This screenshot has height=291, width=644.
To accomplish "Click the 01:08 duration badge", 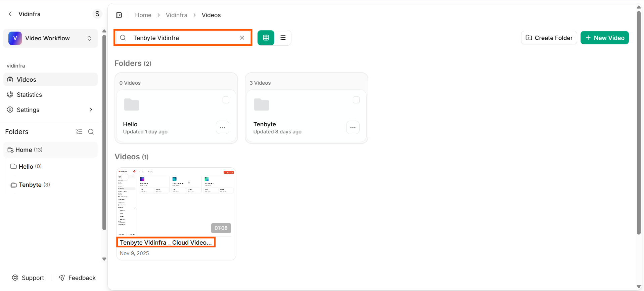I will [x=221, y=228].
